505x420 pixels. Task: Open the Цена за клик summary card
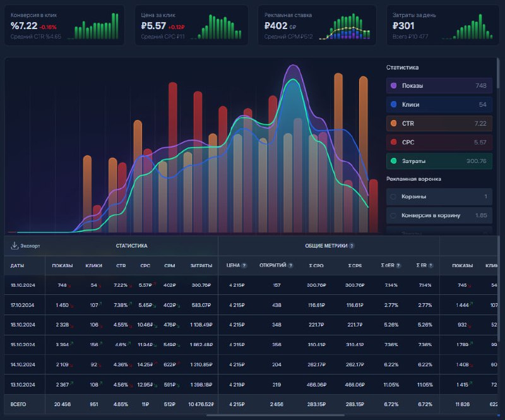[x=191, y=25]
